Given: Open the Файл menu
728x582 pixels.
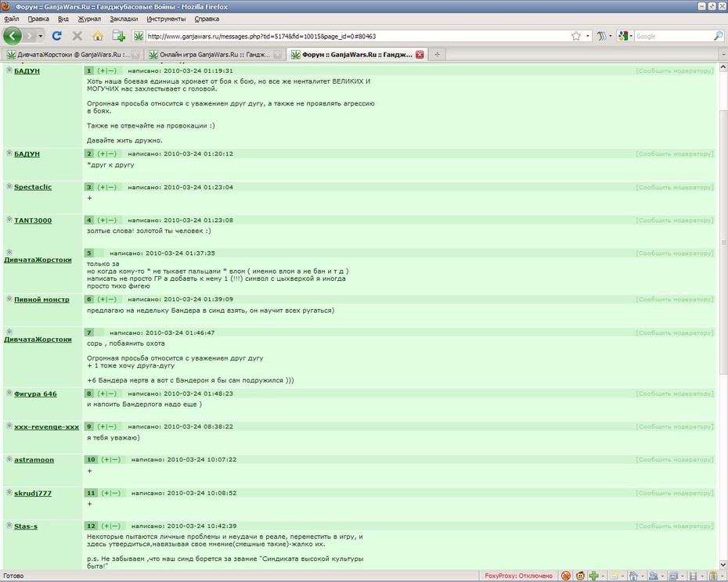Looking at the screenshot, I should tap(11, 19).
